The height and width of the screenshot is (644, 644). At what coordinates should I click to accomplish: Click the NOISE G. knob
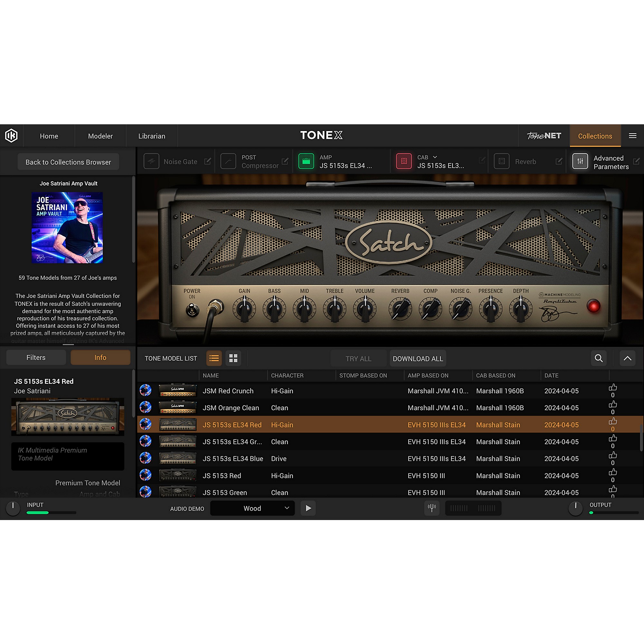coord(461,308)
